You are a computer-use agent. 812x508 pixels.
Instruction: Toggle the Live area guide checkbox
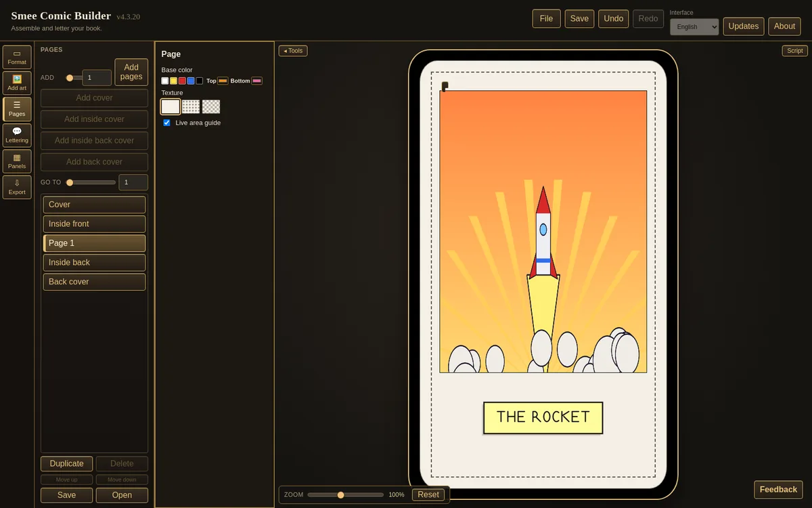[167, 123]
